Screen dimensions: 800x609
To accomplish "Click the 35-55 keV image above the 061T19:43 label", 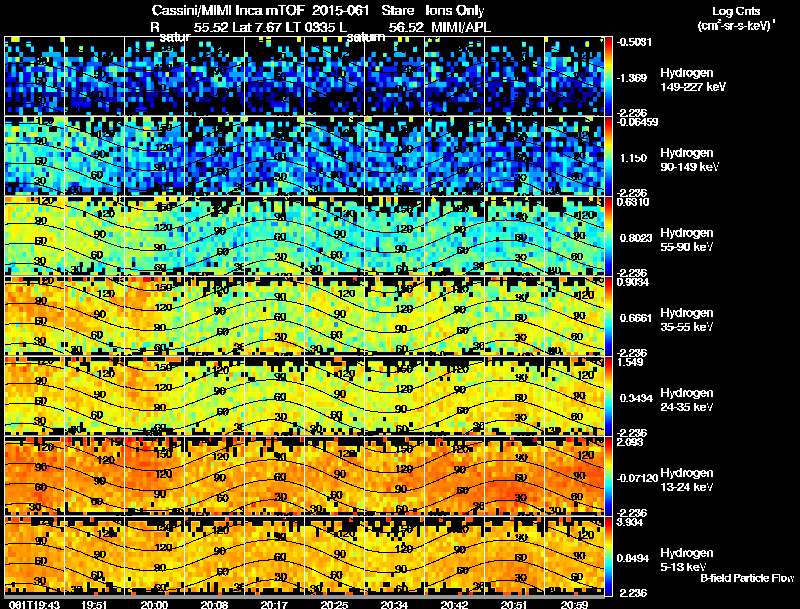I will point(34,316).
